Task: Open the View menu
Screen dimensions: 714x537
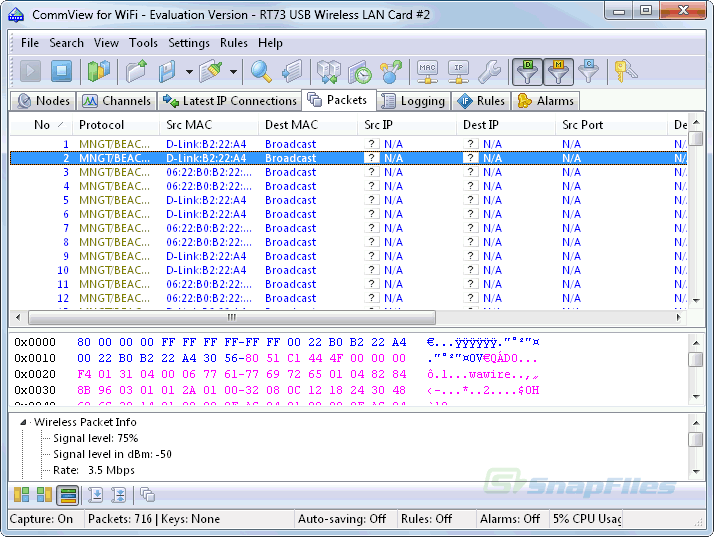Action: [106, 43]
